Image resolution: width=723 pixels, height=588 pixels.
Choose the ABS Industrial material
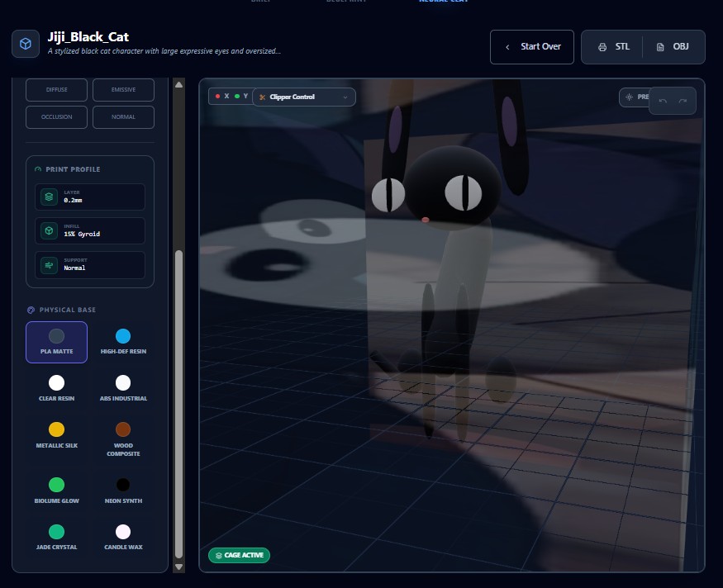[x=123, y=388]
